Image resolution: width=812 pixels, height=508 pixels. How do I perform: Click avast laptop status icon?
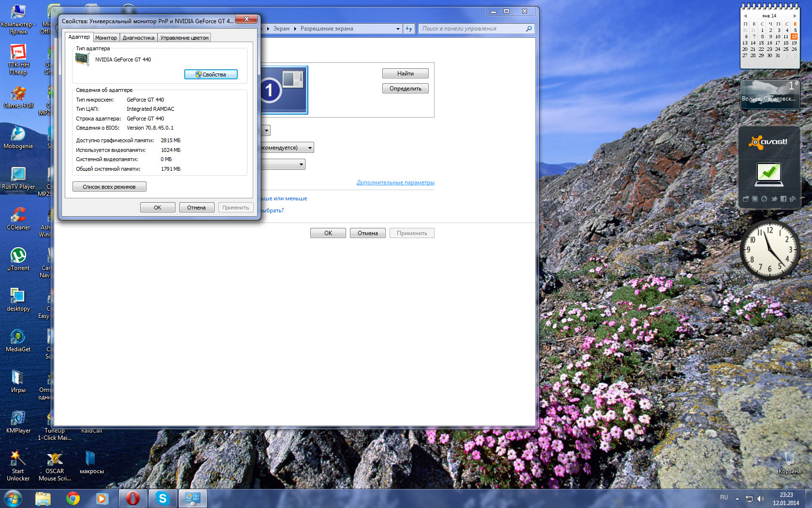768,175
